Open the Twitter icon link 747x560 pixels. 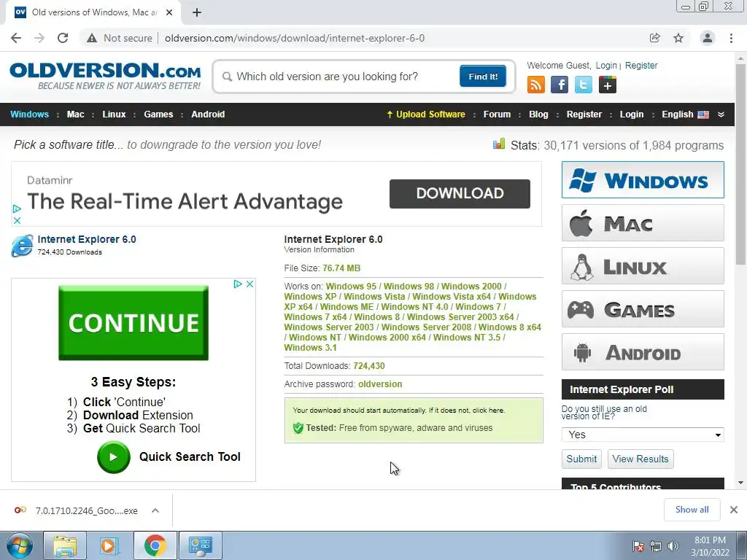coord(583,85)
